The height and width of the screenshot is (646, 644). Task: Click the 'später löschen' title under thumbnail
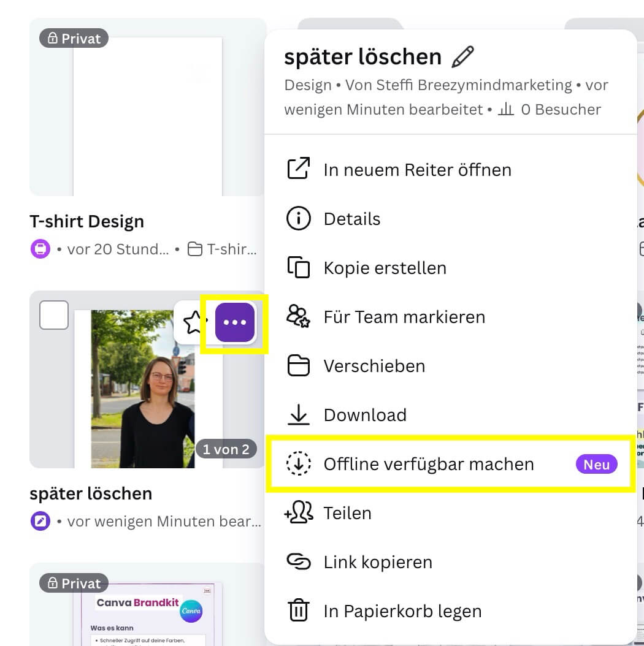tap(91, 493)
